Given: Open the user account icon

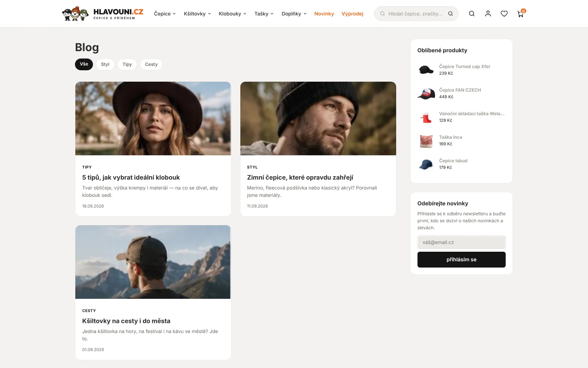Looking at the screenshot, I should pyautogui.click(x=488, y=14).
